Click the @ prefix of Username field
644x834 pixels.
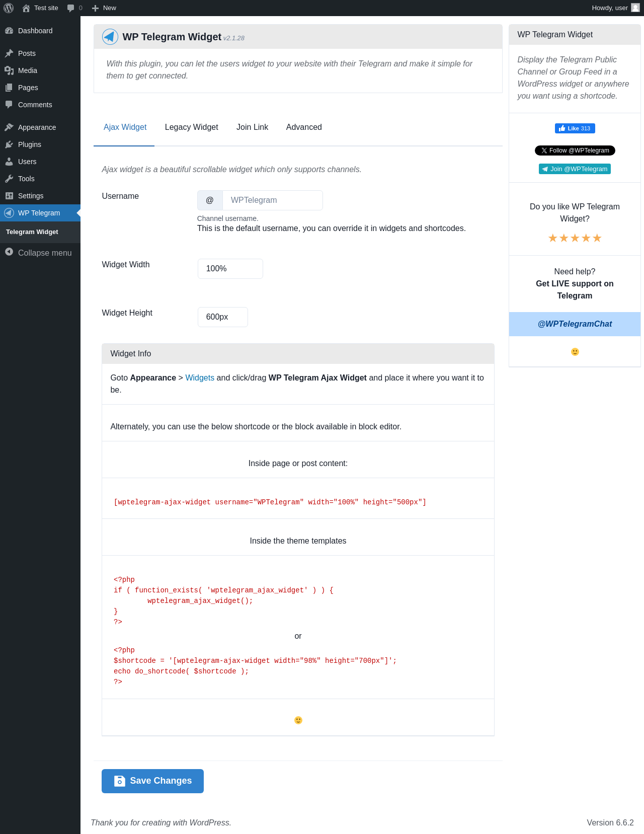pyautogui.click(x=210, y=200)
